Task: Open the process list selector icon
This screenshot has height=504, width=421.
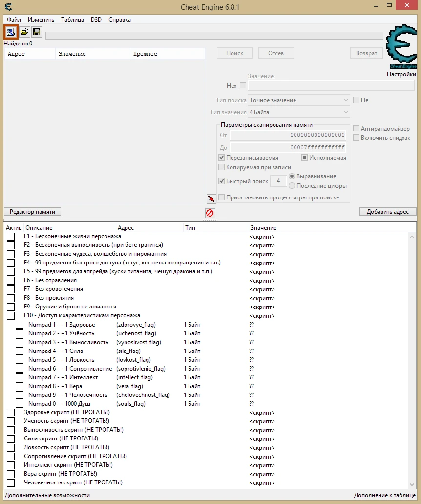Action: pyautogui.click(x=10, y=32)
